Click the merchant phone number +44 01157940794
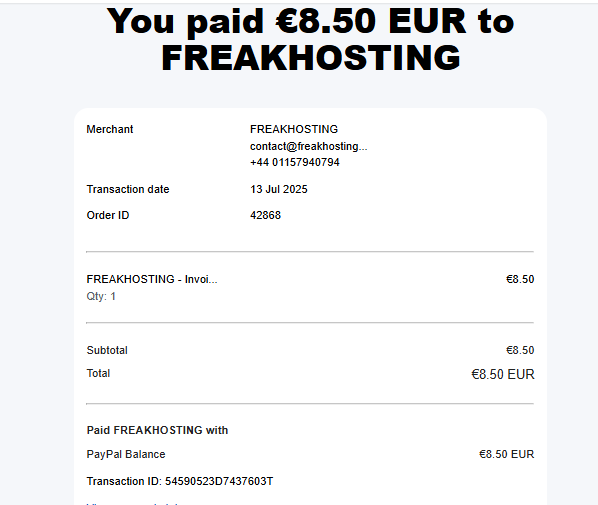Screen dimensions: 598x505 [x=295, y=162]
